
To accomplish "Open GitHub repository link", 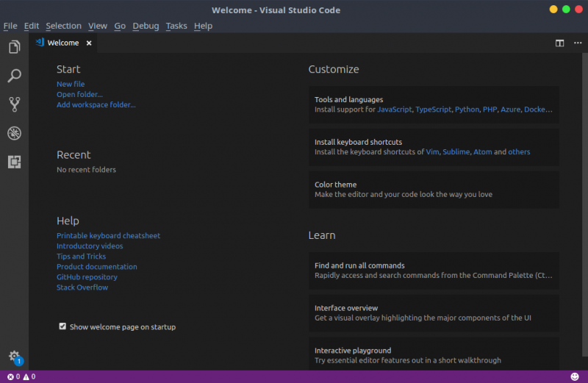I will 87,277.
